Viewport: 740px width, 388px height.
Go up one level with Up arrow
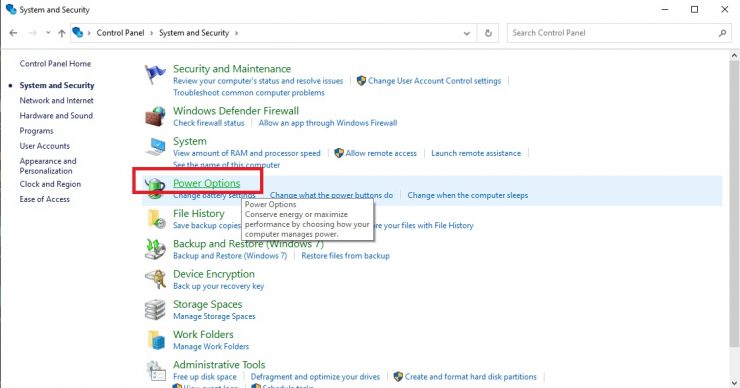point(62,33)
